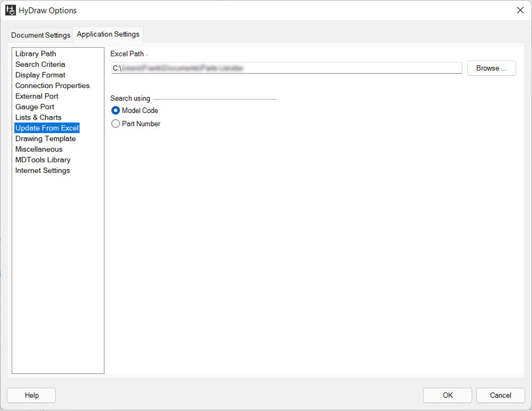Open Lists & Charts settings
This screenshot has width=532, height=411.
coord(38,117)
